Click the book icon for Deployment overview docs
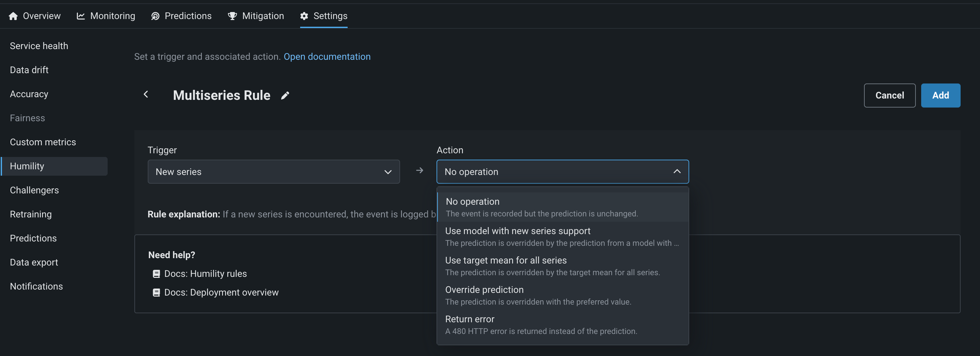 click(x=156, y=292)
